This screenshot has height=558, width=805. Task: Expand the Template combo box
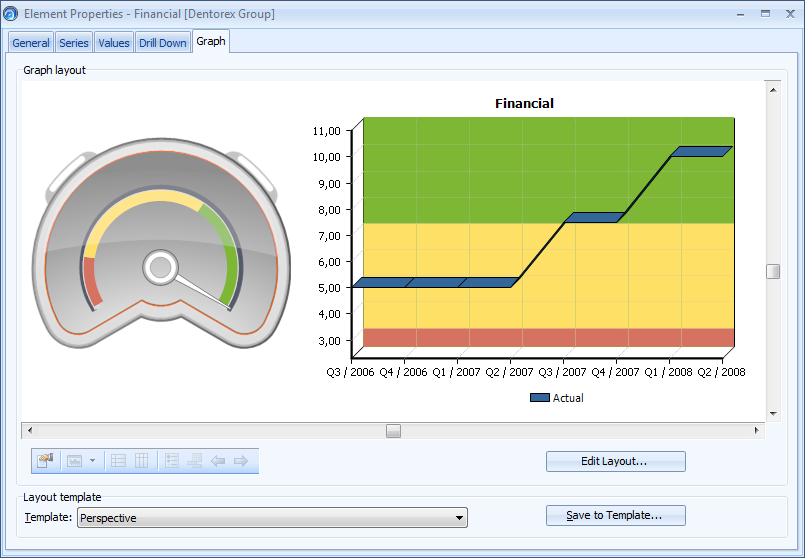click(x=460, y=518)
